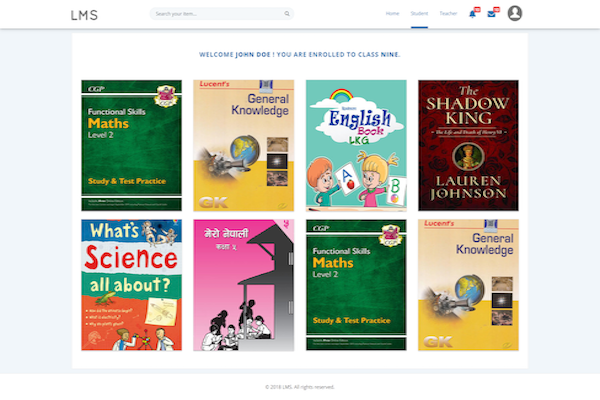Open second-row Functional Skills Maths book

click(356, 285)
